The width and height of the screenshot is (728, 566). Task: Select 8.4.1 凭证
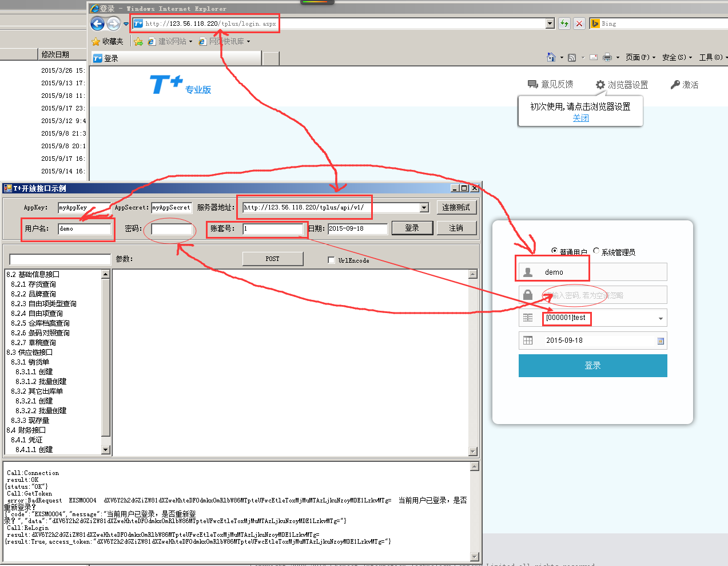coord(26,440)
